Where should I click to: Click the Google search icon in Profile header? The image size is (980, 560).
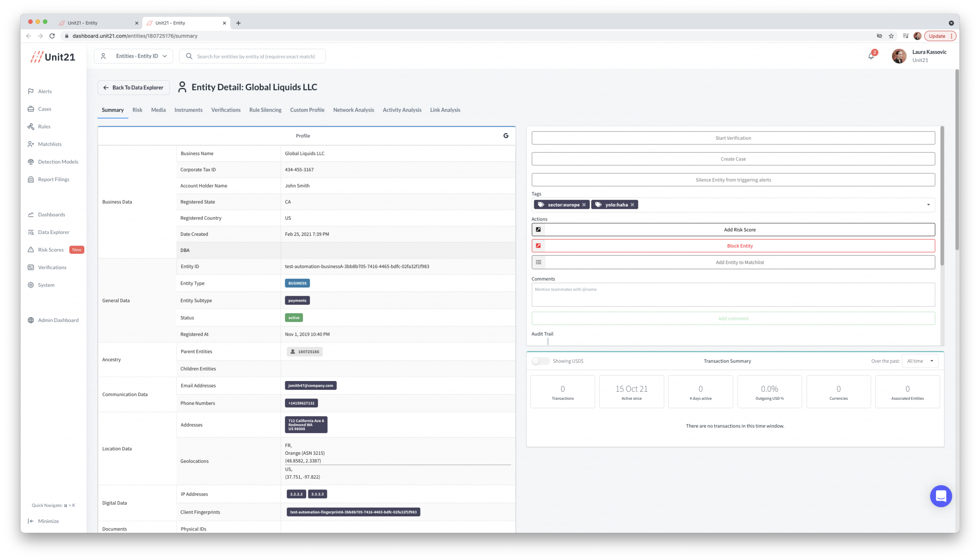click(x=506, y=135)
